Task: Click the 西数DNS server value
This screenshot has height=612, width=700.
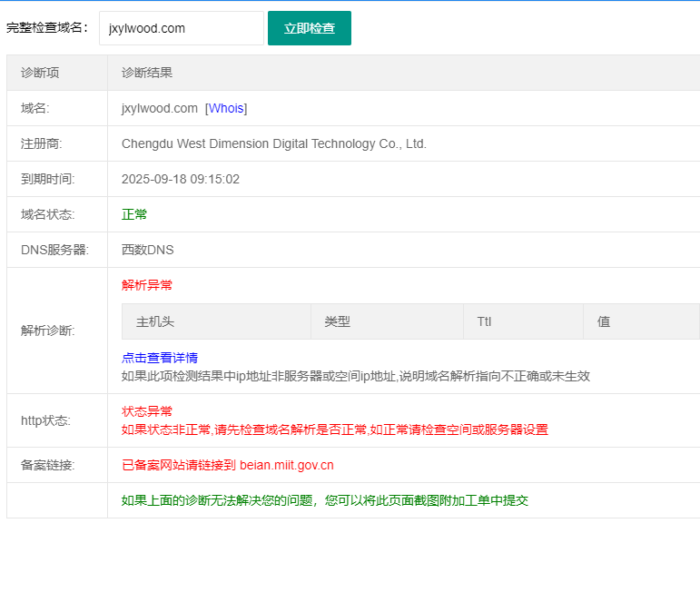Action: (147, 250)
